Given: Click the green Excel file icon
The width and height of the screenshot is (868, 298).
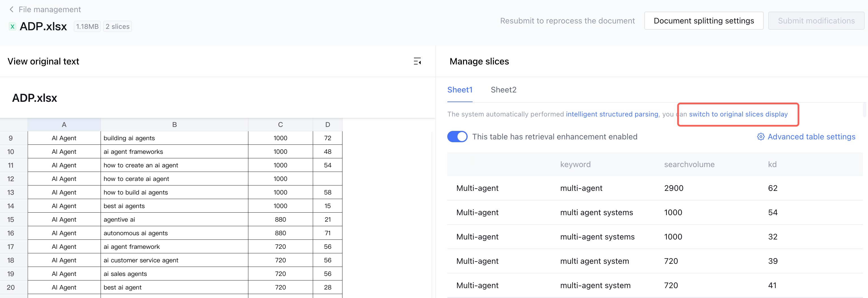Looking at the screenshot, I should coord(12,26).
